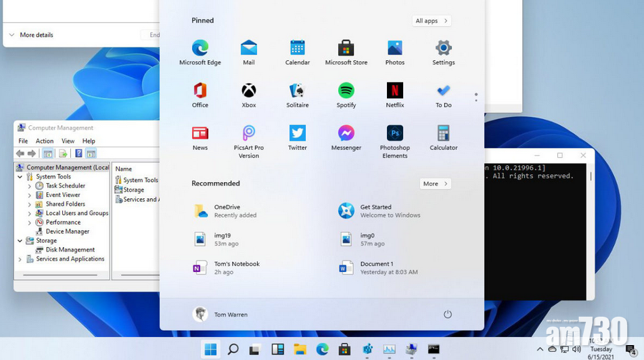Launch the Calendar app
The image size is (644, 360).
coord(298,53)
